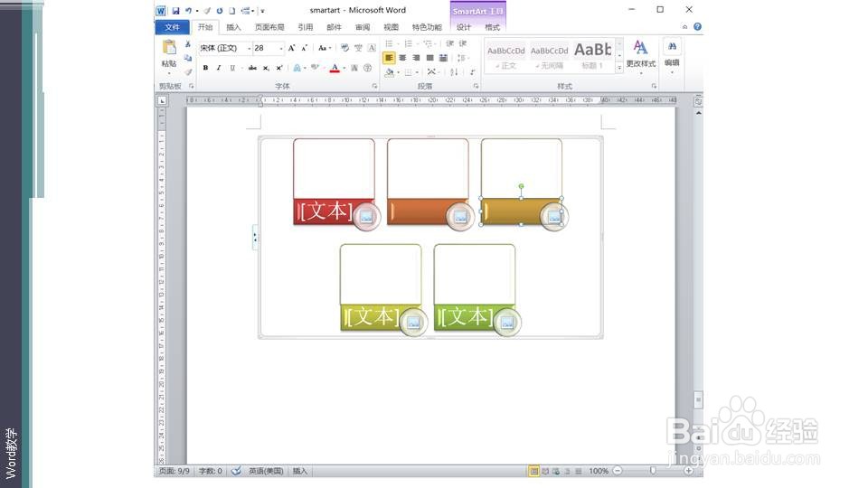
Task: Switch to Web Layout view
Action: 556,471
